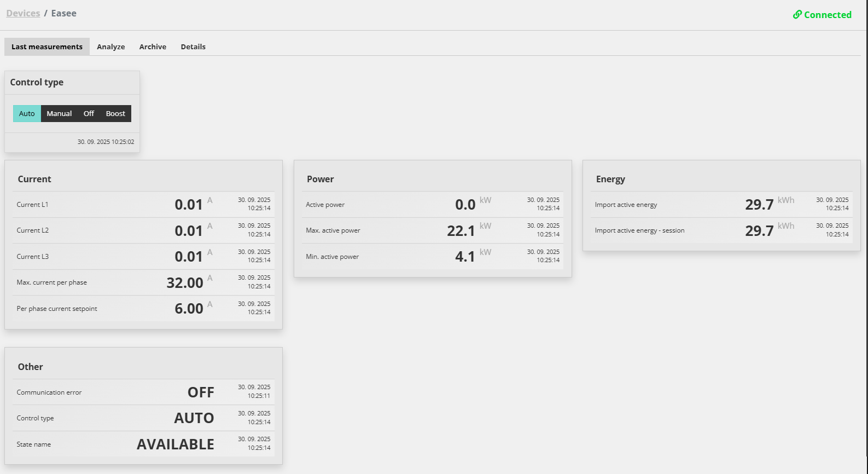Click the AVAILABLE state value
Viewport: 868px width, 474px height.
176,444
